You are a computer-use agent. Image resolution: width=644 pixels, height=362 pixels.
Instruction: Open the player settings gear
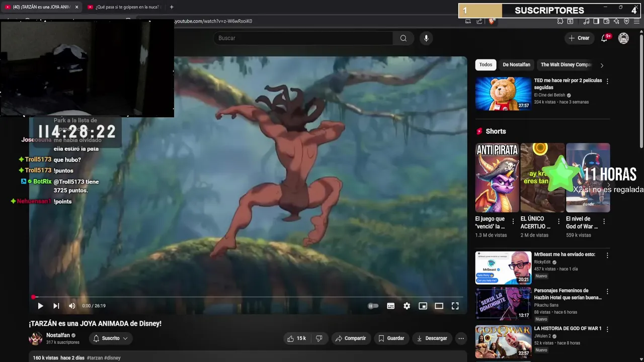pyautogui.click(x=407, y=306)
